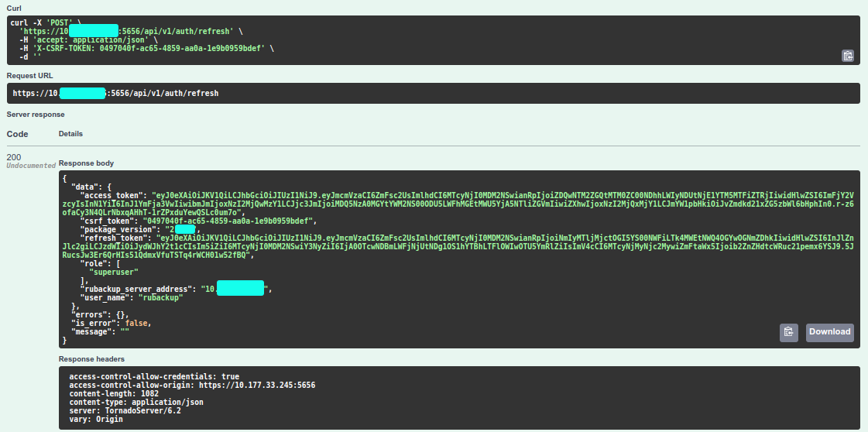Click the request URL text
This screenshot has width=868, height=432.
point(116,93)
